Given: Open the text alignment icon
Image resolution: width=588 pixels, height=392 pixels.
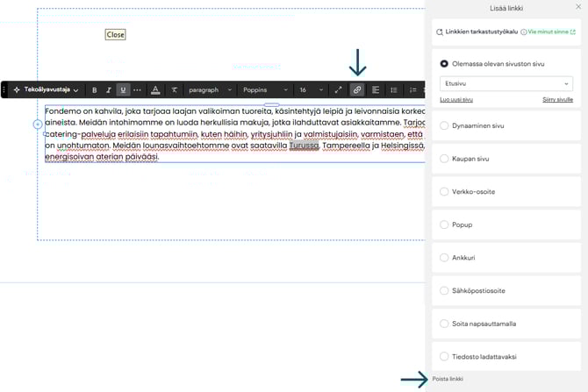Looking at the screenshot, I should pos(376,90).
